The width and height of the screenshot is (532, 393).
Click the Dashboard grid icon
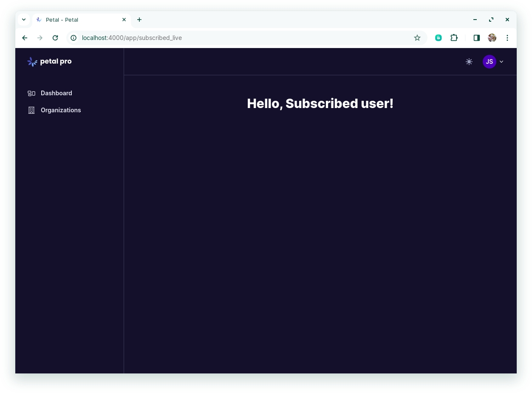coord(31,93)
